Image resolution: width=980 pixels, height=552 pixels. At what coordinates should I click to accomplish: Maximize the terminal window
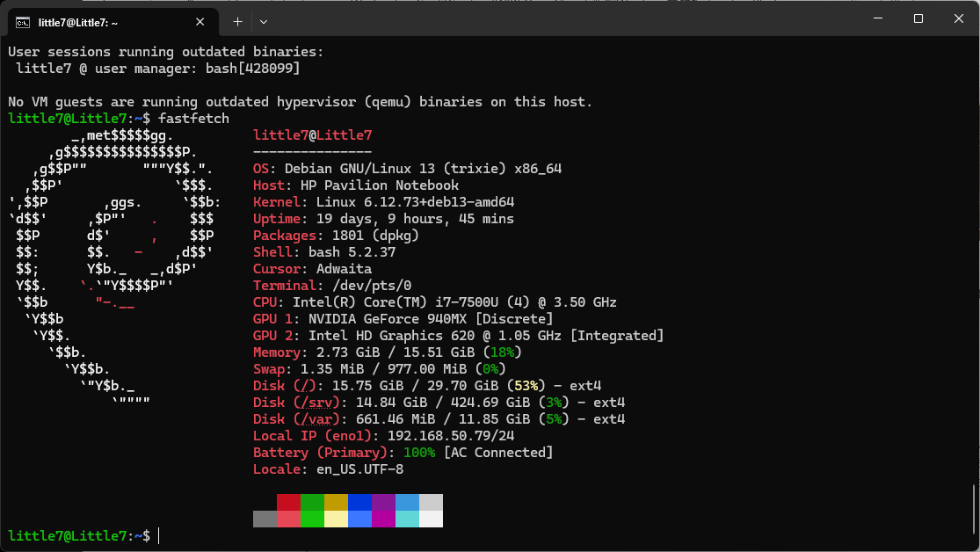point(918,18)
